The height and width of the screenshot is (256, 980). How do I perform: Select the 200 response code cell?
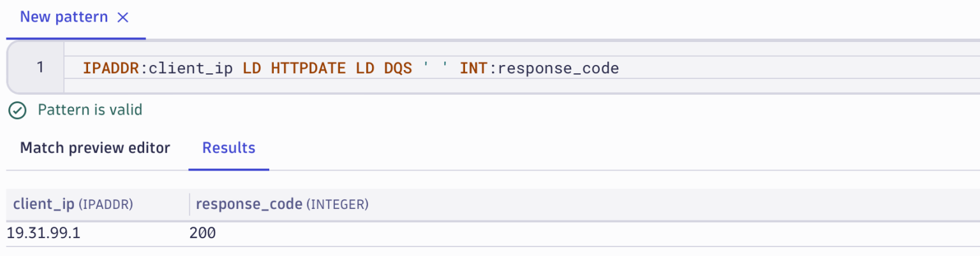202,234
